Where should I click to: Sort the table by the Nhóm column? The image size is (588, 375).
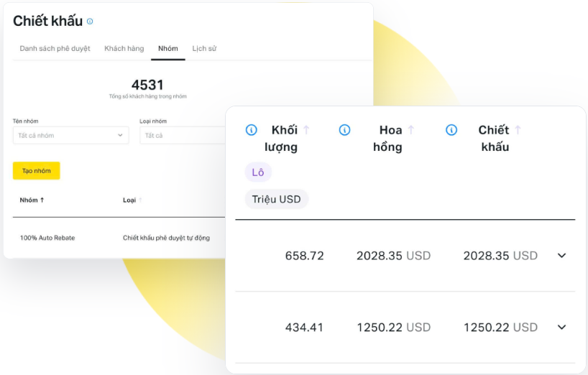click(x=32, y=200)
